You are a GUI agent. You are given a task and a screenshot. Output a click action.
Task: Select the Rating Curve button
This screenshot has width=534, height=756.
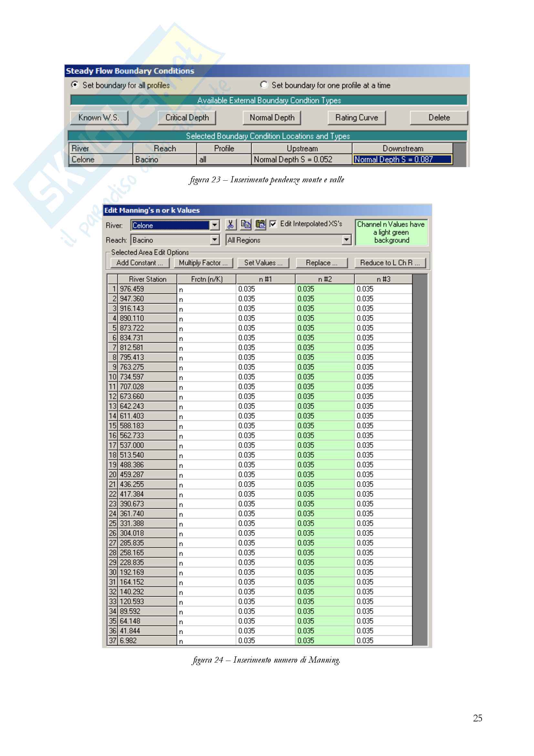pos(357,118)
